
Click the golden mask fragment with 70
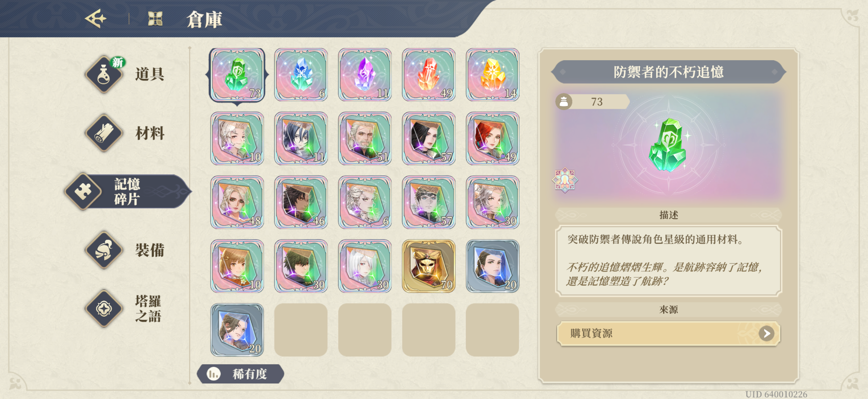[x=429, y=266]
